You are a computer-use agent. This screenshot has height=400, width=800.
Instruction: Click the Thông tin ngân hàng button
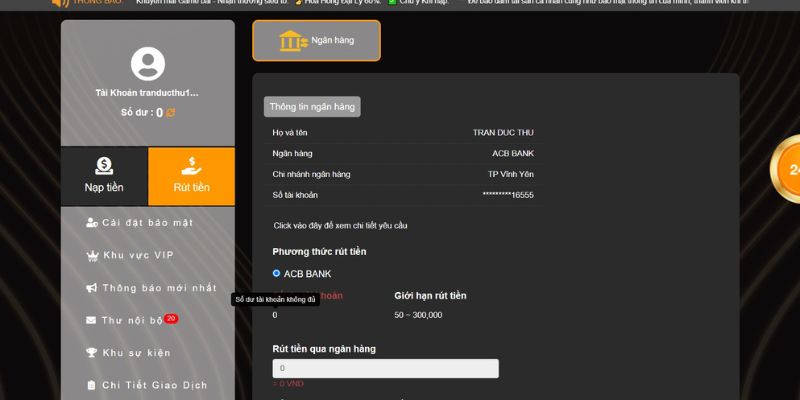(312, 106)
